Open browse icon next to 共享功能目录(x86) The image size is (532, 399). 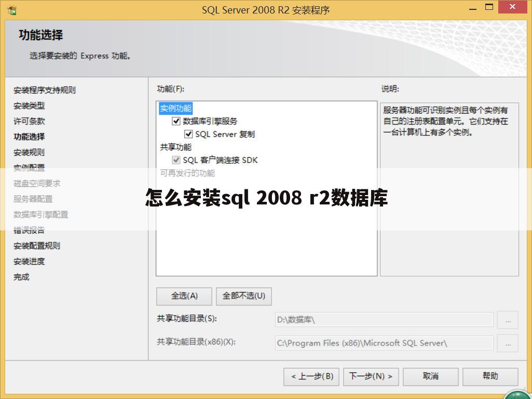click(x=507, y=343)
